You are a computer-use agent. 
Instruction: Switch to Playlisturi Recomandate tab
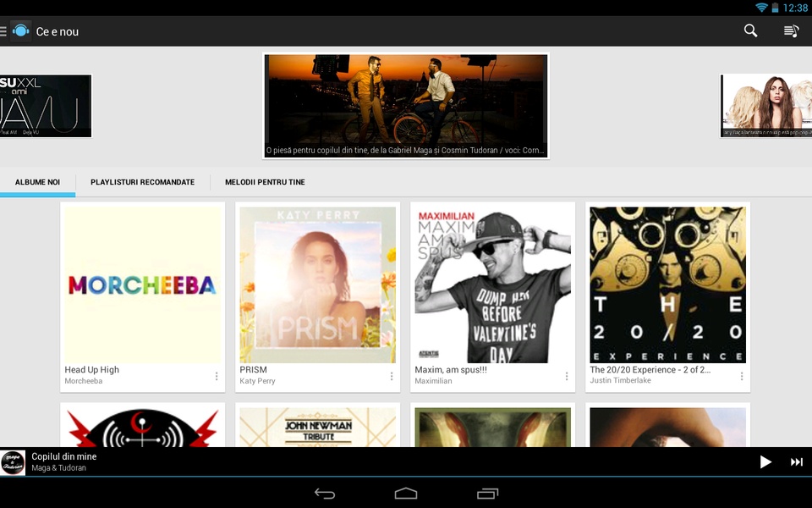(142, 183)
